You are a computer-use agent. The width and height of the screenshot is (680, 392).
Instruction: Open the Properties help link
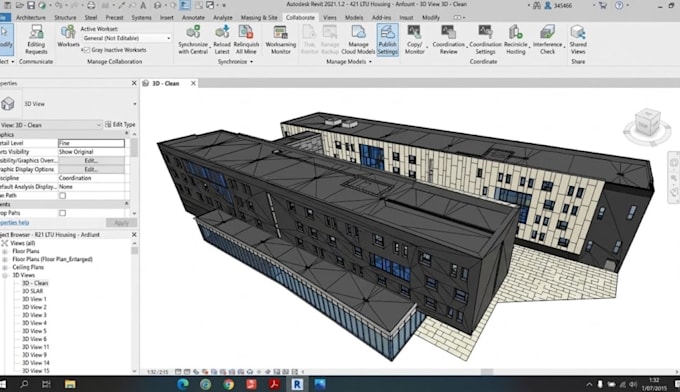[x=14, y=222]
